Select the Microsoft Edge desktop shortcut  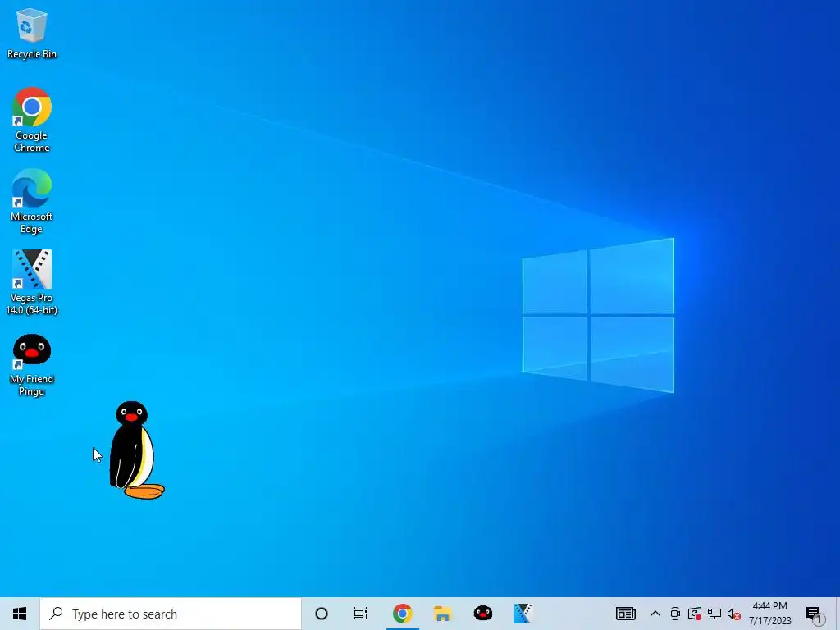pyautogui.click(x=32, y=201)
